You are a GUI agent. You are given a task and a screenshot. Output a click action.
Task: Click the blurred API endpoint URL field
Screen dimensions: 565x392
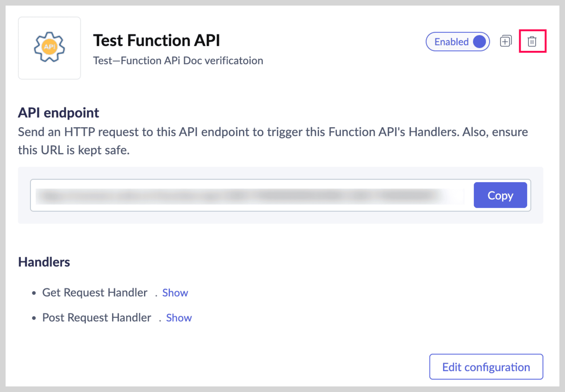coord(250,196)
